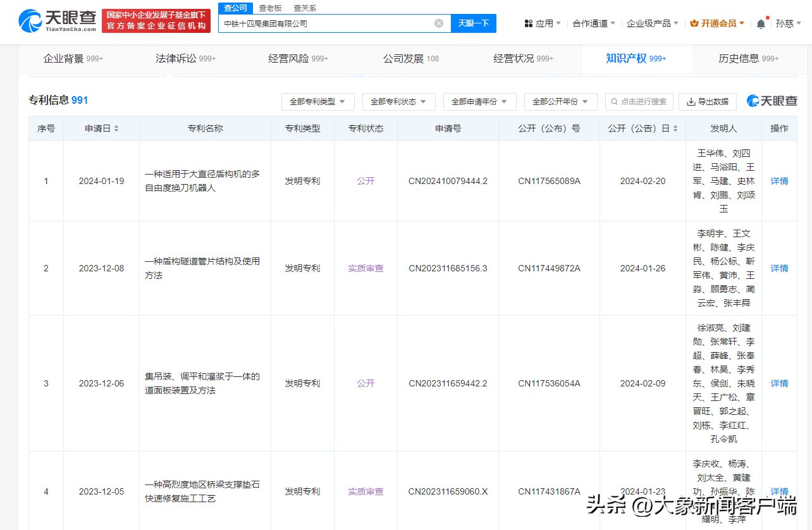Sort by 公开（公告）日 using the sort arrows
The image size is (812, 530).
tap(675, 128)
